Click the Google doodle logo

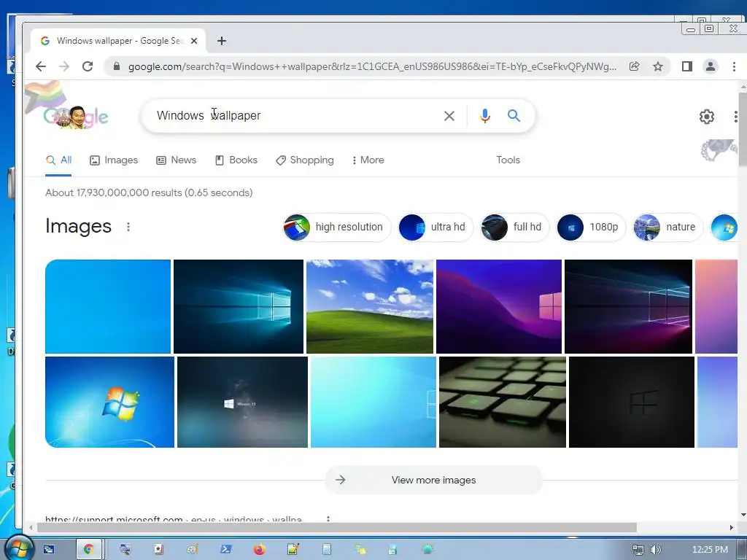click(75, 116)
